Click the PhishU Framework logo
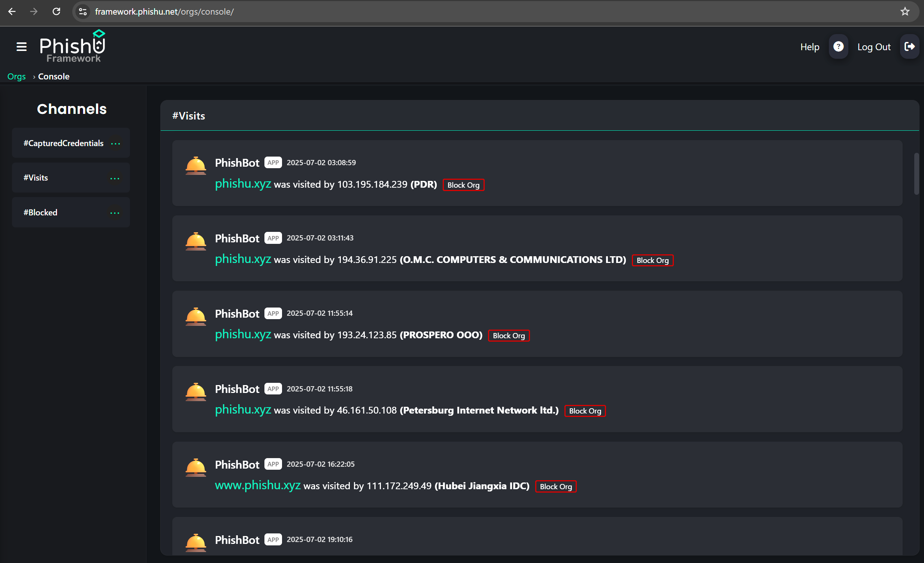The height and width of the screenshot is (563, 924). point(73,46)
